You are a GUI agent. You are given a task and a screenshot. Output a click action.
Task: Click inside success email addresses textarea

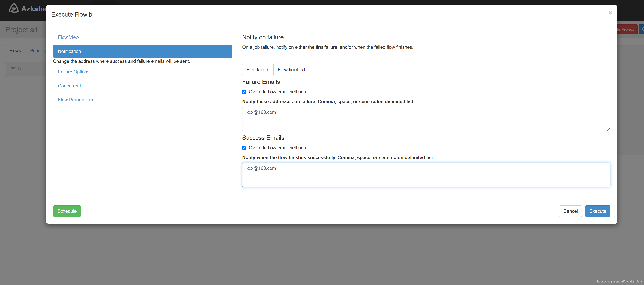click(x=426, y=175)
